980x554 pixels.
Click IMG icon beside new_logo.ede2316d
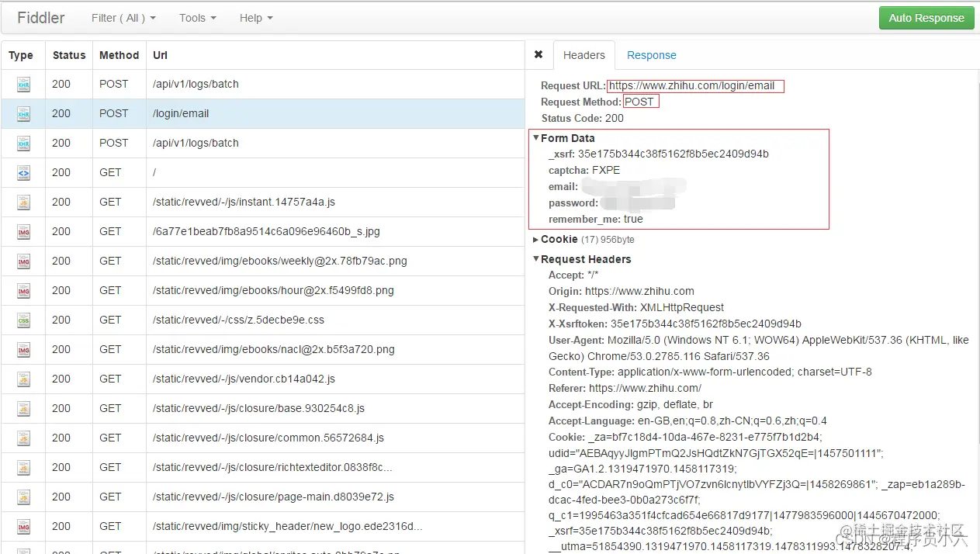point(23,527)
